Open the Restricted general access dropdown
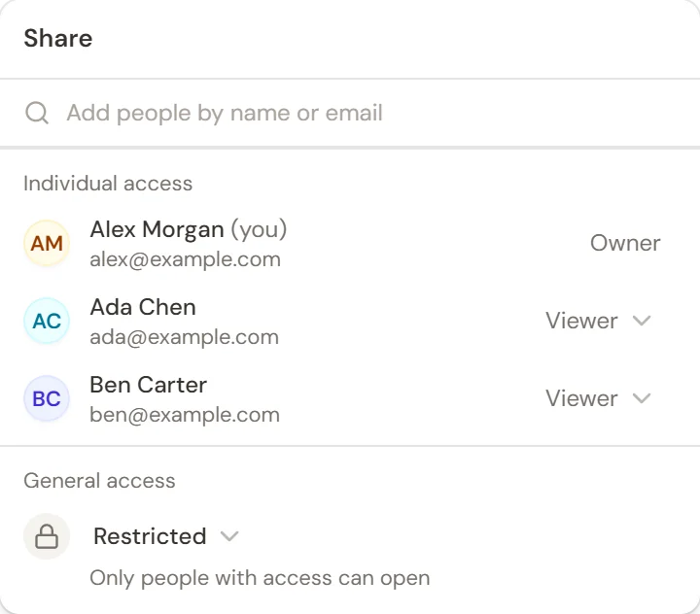This screenshot has height=614, width=700. point(166,536)
